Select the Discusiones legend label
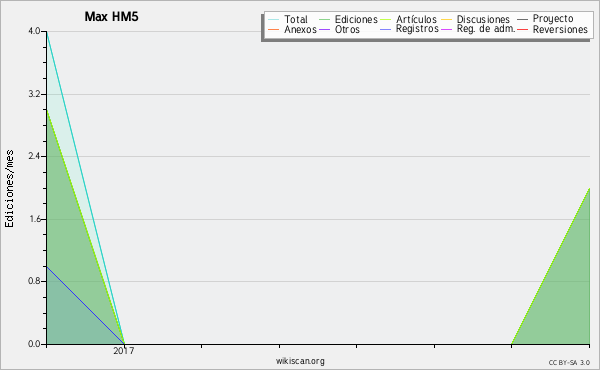This screenshot has height=370, width=600. coord(483,19)
